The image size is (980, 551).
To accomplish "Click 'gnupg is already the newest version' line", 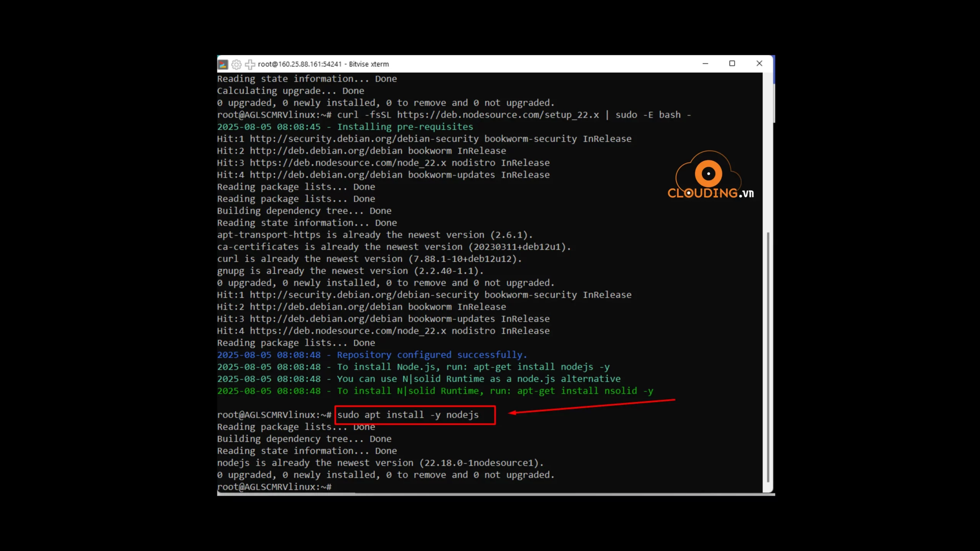I will [350, 271].
